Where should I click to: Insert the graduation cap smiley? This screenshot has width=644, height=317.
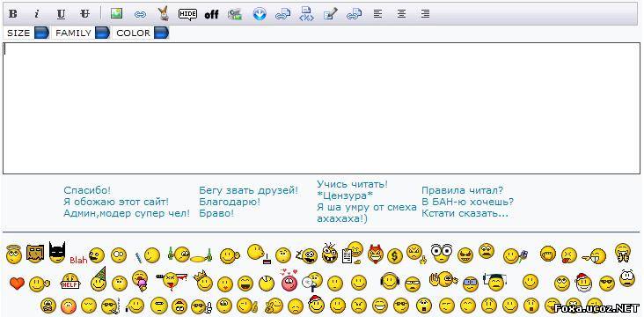(x=496, y=282)
